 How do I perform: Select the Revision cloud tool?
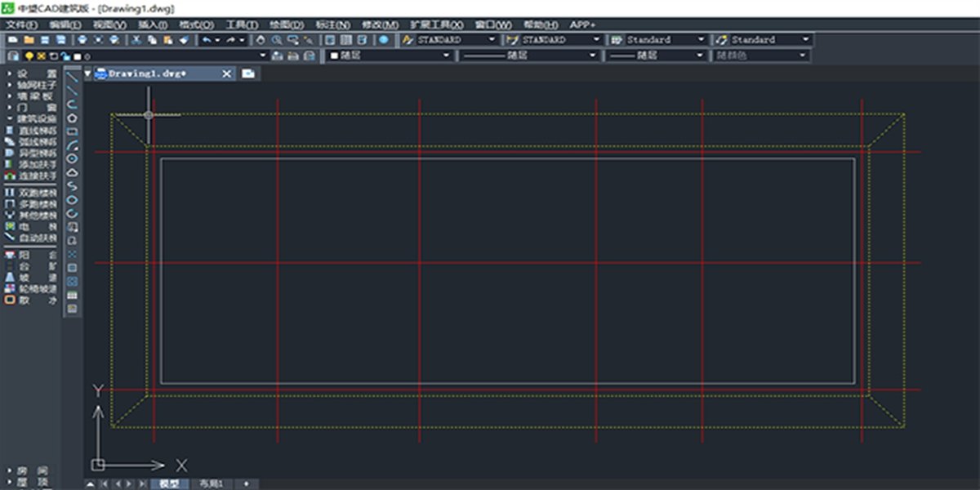73,171
